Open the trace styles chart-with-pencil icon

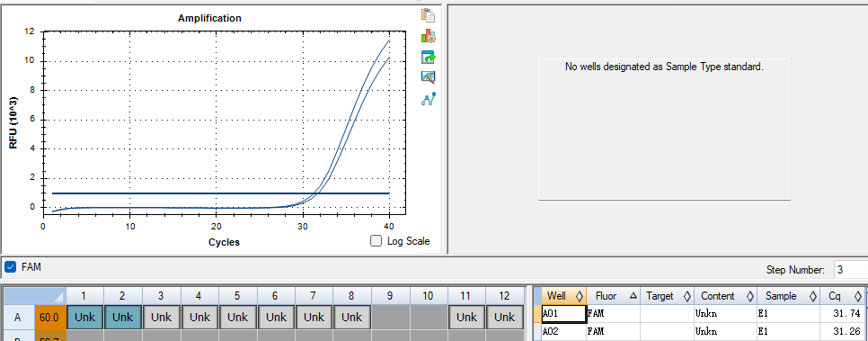pyautogui.click(x=428, y=77)
